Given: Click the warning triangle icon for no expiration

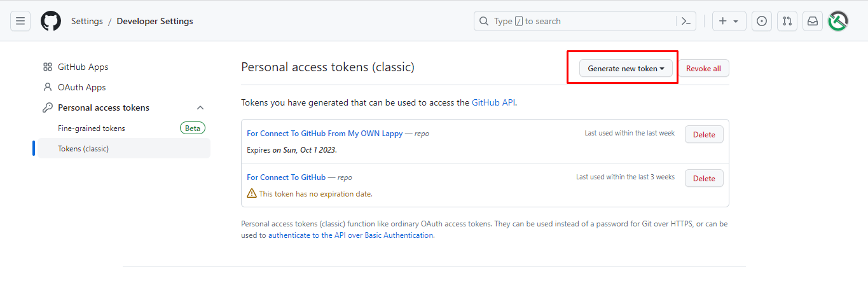Looking at the screenshot, I should tap(252, 193).
